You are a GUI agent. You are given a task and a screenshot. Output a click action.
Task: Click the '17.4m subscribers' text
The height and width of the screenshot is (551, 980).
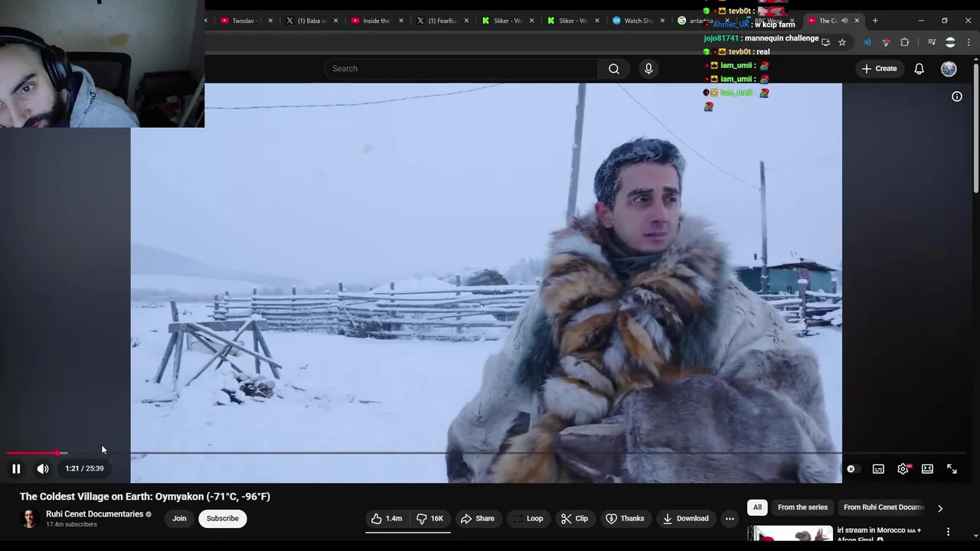pos(71,525)
